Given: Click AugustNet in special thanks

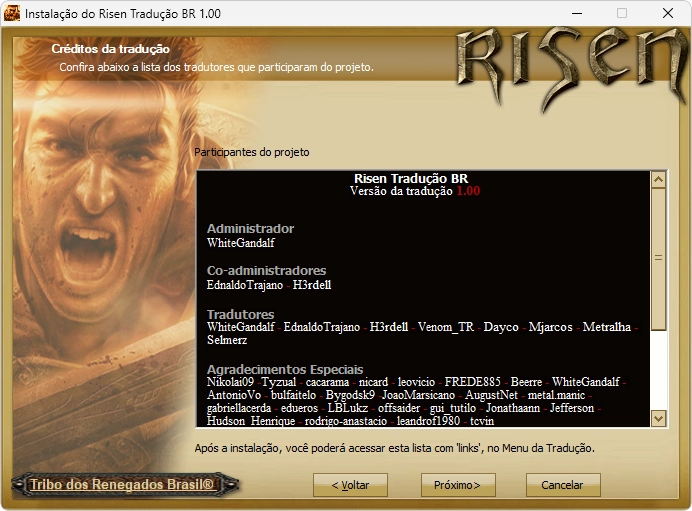Looking at the screenshot, I should click(x=491, y=395).
